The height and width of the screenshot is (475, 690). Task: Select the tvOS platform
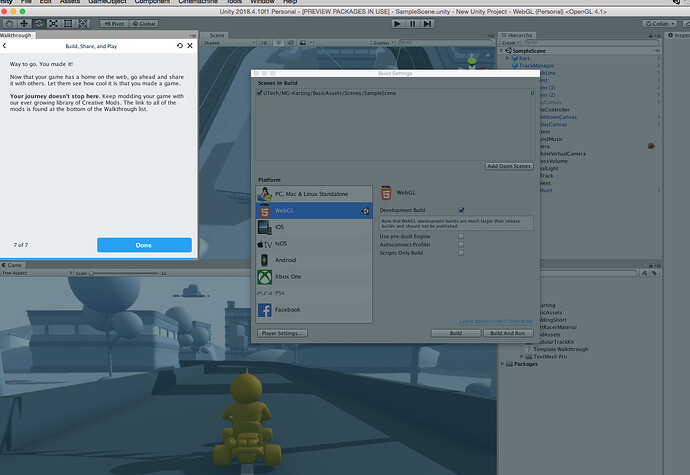pyautogui.click(x=314, y=244)
